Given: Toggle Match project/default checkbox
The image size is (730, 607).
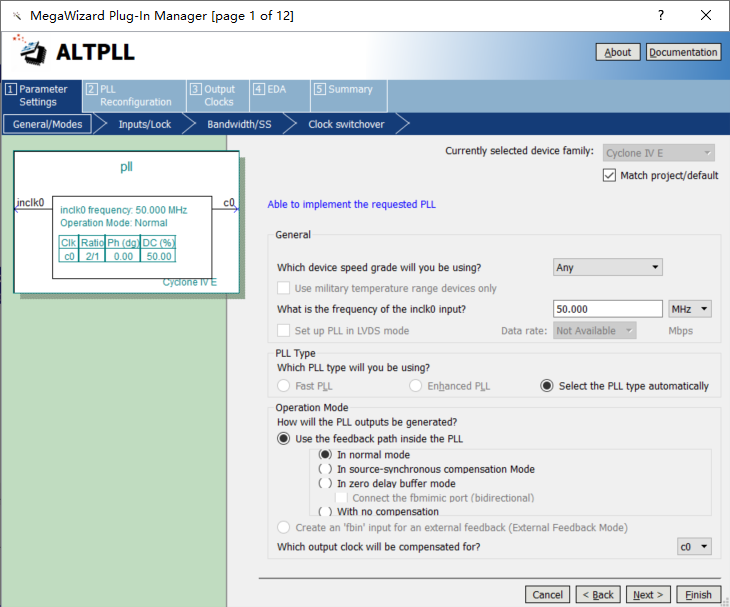Looking at the screenshot, I should [609, 175].
